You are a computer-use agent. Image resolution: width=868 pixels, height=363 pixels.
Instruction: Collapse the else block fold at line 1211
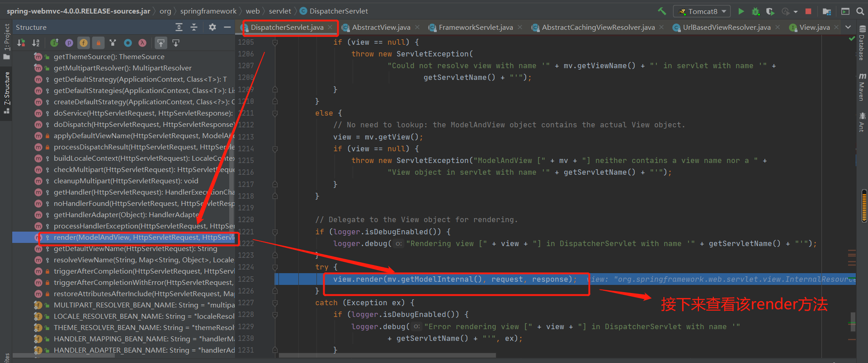point(275,113)
